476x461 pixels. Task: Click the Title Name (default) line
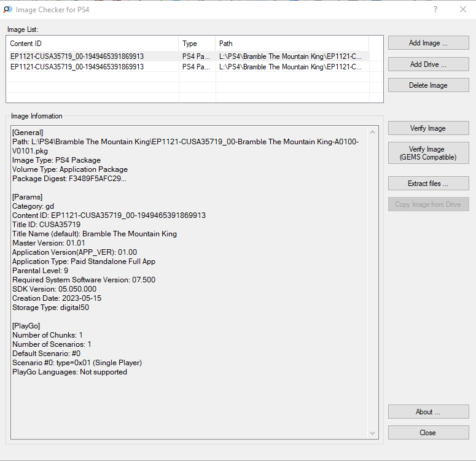point(95,234)
